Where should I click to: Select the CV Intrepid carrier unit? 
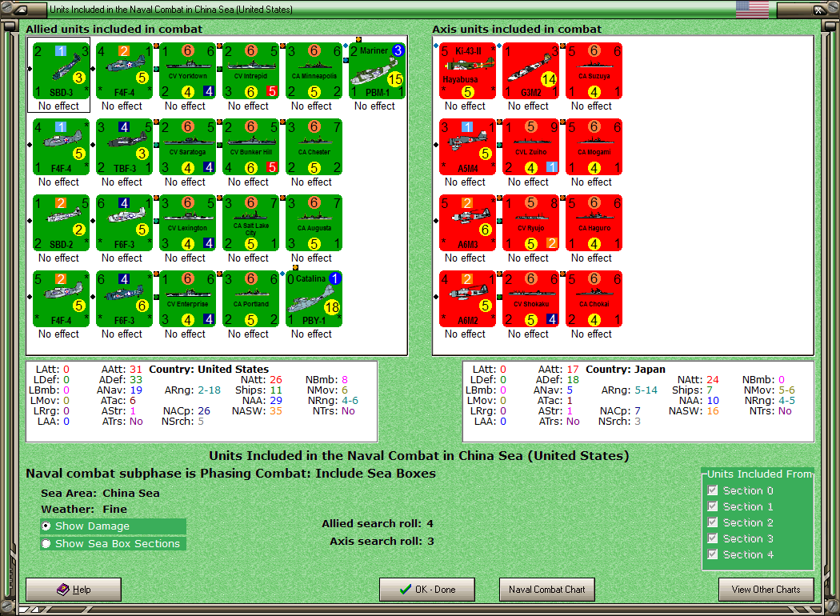(x=250, y=70)
